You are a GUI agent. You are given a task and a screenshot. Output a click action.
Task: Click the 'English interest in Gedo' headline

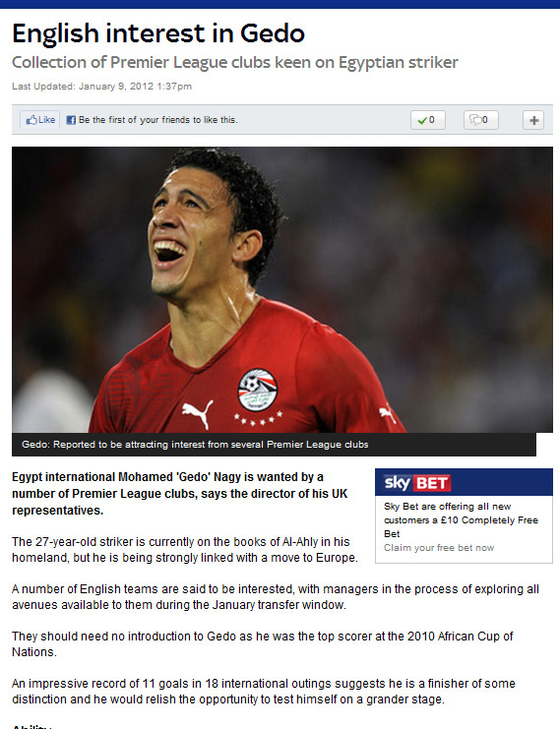pyautogui.click(x=158, y=33)
